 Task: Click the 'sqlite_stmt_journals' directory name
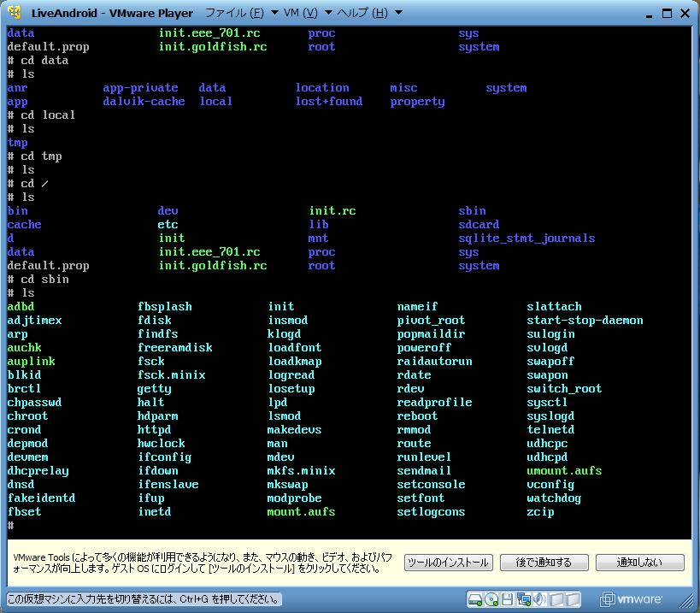pyautogui.click(x=526, y=239)
